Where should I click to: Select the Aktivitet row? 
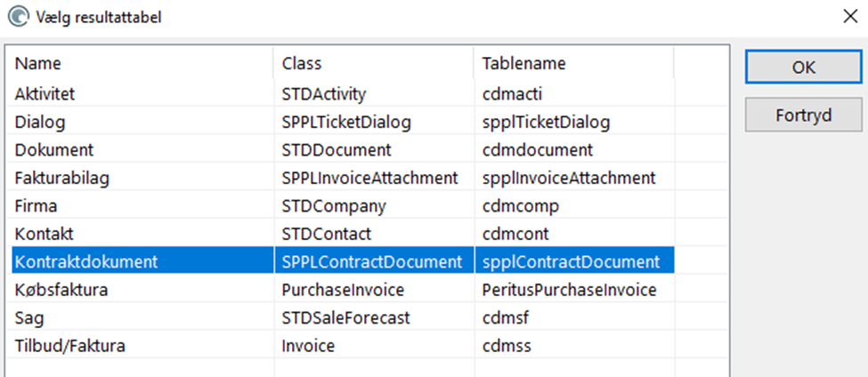coord(343,94)
